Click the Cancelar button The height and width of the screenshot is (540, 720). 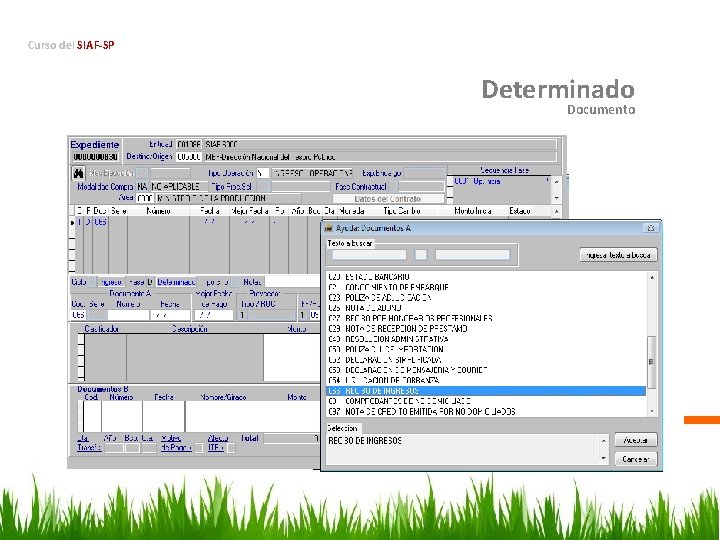coord(636,459)
